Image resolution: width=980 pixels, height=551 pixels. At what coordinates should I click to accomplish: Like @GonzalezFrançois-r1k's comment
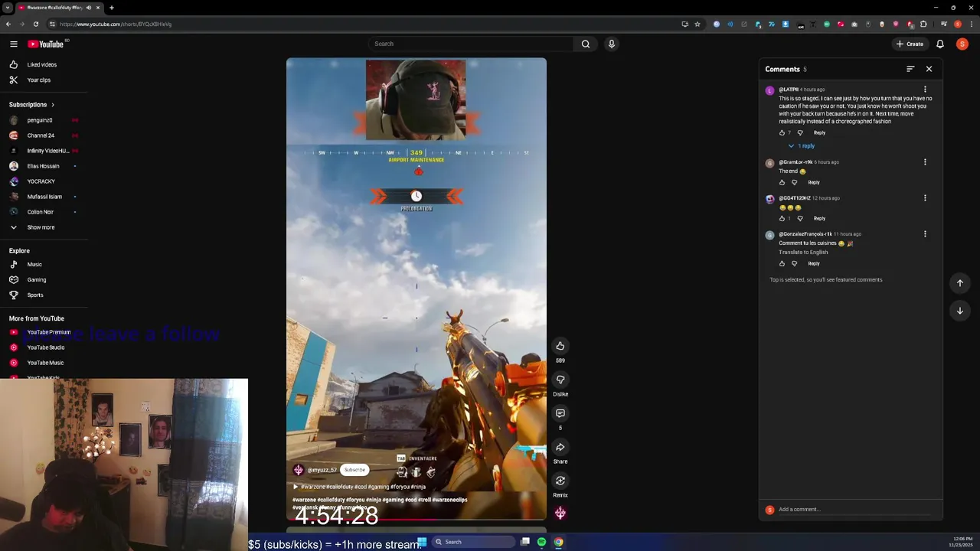click(x=782, y=263)
